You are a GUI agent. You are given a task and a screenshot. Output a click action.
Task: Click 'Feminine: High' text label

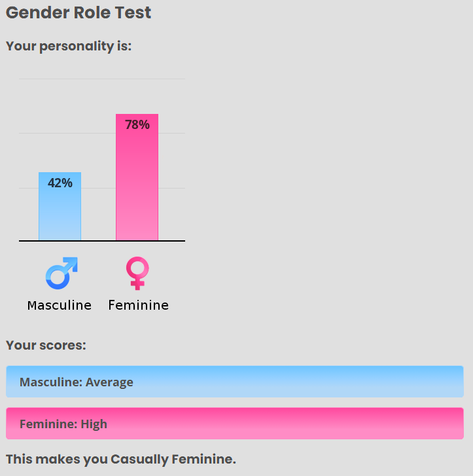[63, 424]
